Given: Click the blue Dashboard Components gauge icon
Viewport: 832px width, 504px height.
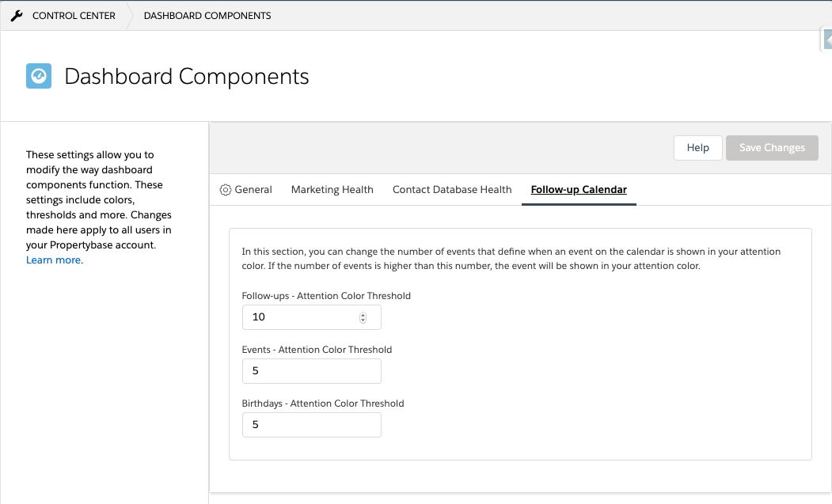Looking at the screenshot, I should 38,76.
